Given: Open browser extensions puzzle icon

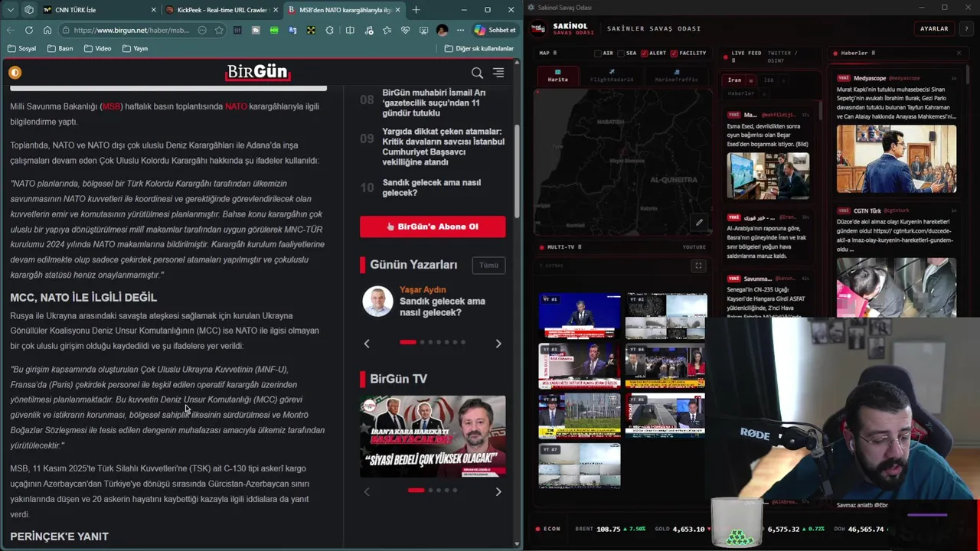Looking at the screenshot, I should pyautogui.click(x=329, y=30).
